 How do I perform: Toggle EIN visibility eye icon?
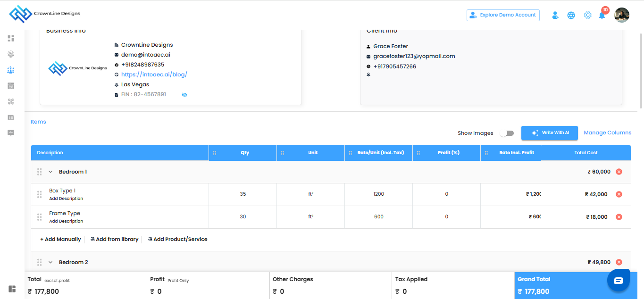point(184,95)
